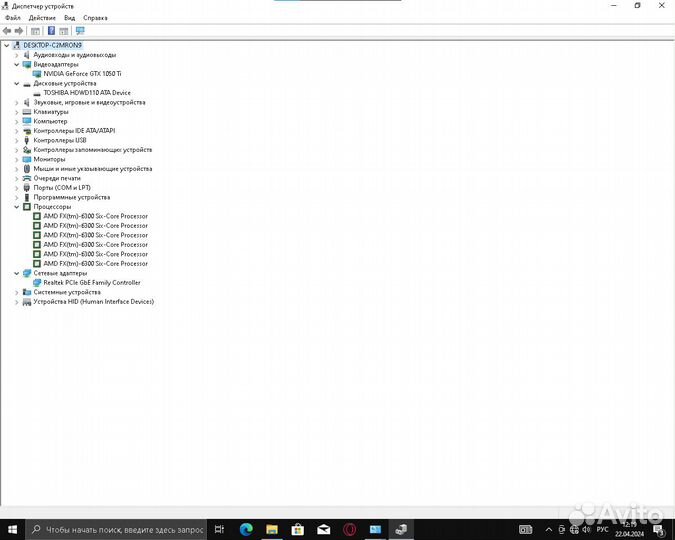Image resolution: width=675 pixels, height=540 pixels.
Task: Click the Контроллеры USB plug icon
Action: pos(27,140)
